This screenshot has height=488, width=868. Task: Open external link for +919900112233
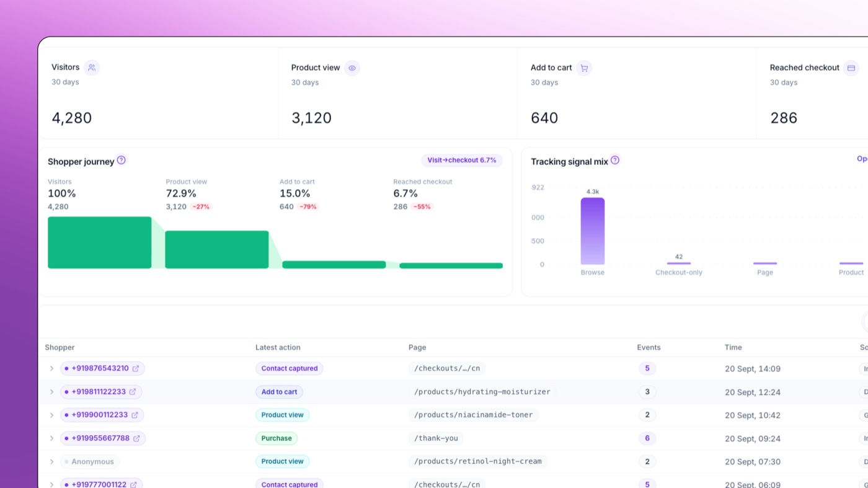[x=135, y=415]
